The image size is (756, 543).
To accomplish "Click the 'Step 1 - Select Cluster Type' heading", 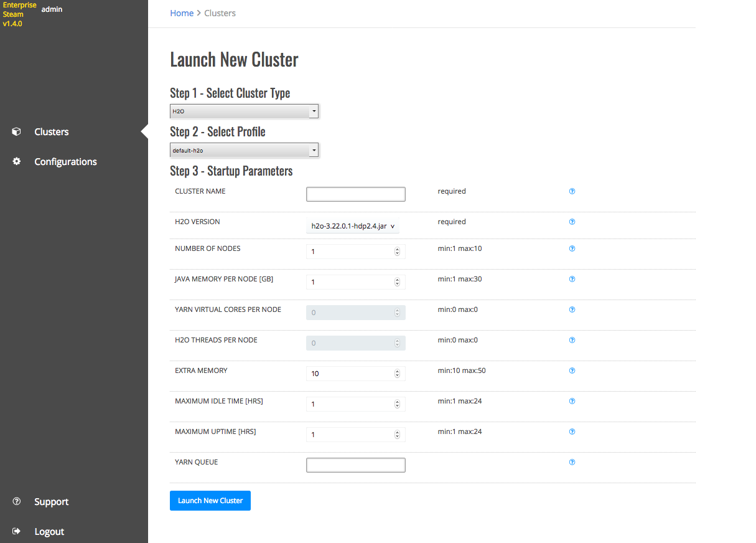I will (x=230, y=93).
